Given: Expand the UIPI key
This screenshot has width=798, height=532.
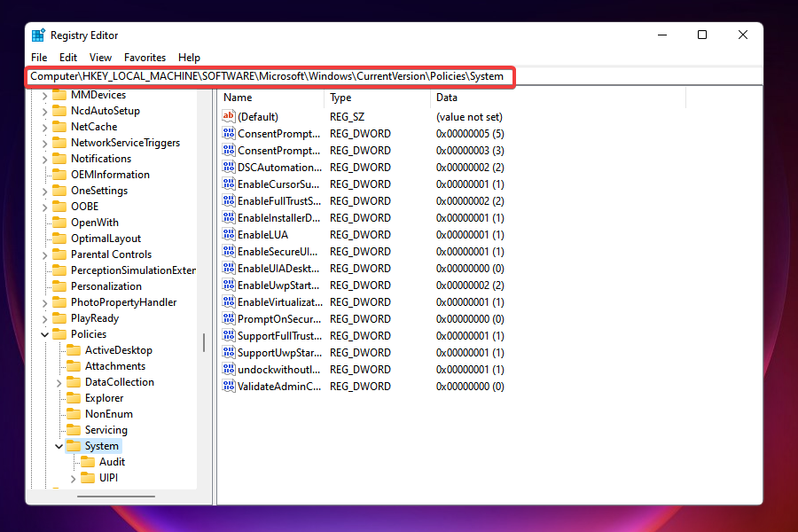Looking at the screenshot, I should [74, 478].
